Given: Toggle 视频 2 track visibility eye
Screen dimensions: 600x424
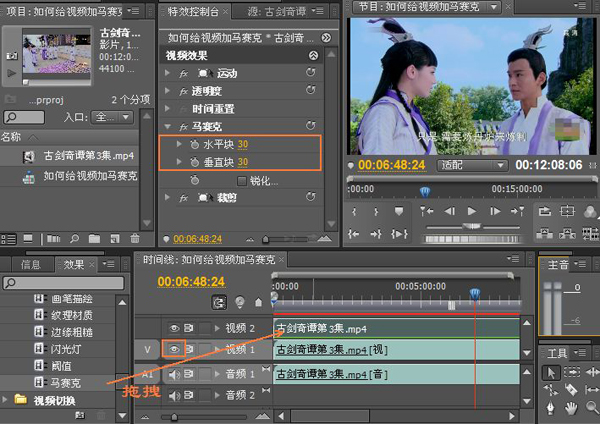Looking at the screenshot, I should click(174, 328).
